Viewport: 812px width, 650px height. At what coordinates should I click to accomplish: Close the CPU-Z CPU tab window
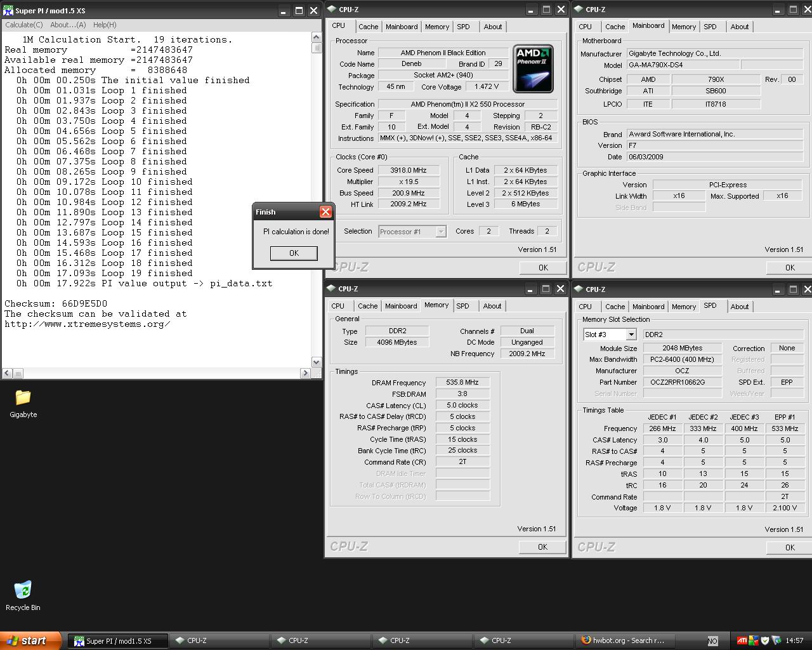pos(561,10)
